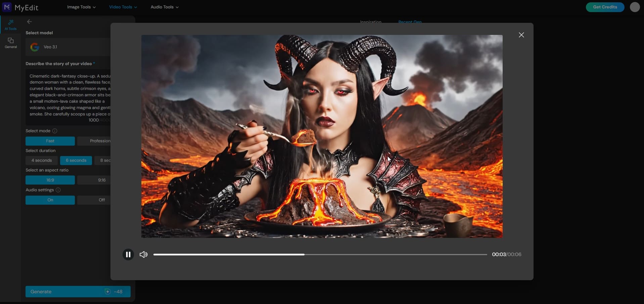
Task: Open the Video Tools menu
Action: pos(122,7)
